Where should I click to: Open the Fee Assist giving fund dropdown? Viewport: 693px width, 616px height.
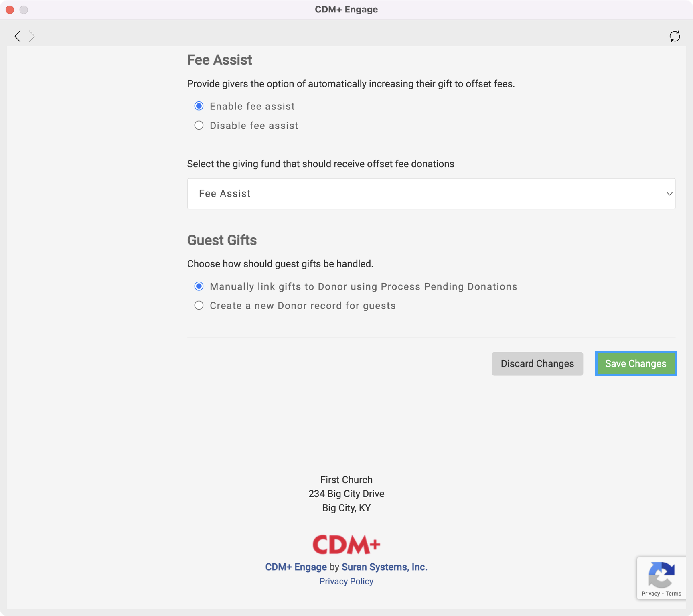(431, 194)
